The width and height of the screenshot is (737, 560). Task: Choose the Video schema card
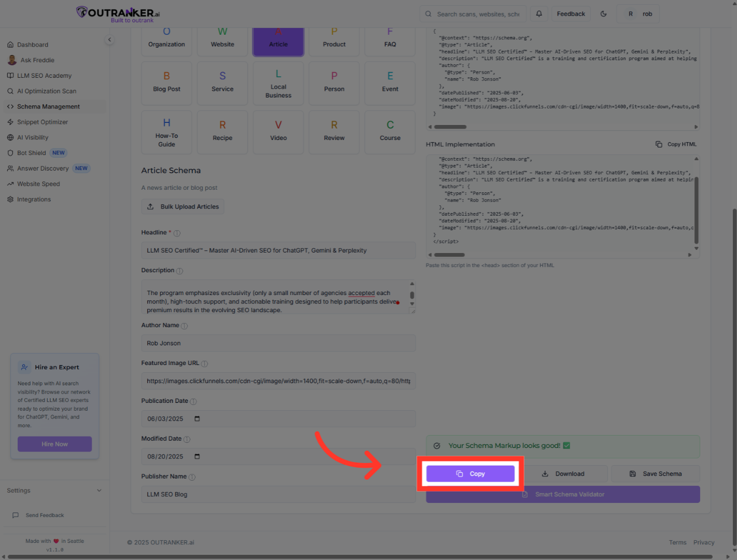coord(278,132)
